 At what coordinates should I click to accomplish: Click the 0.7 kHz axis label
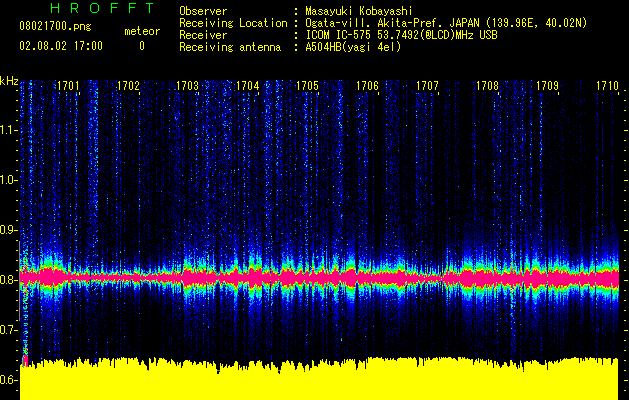click(7, 330)
